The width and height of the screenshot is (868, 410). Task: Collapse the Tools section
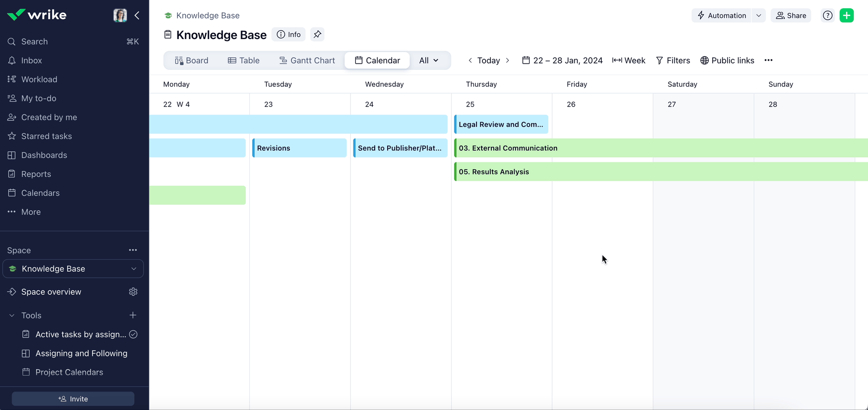(x=12, y=316)
